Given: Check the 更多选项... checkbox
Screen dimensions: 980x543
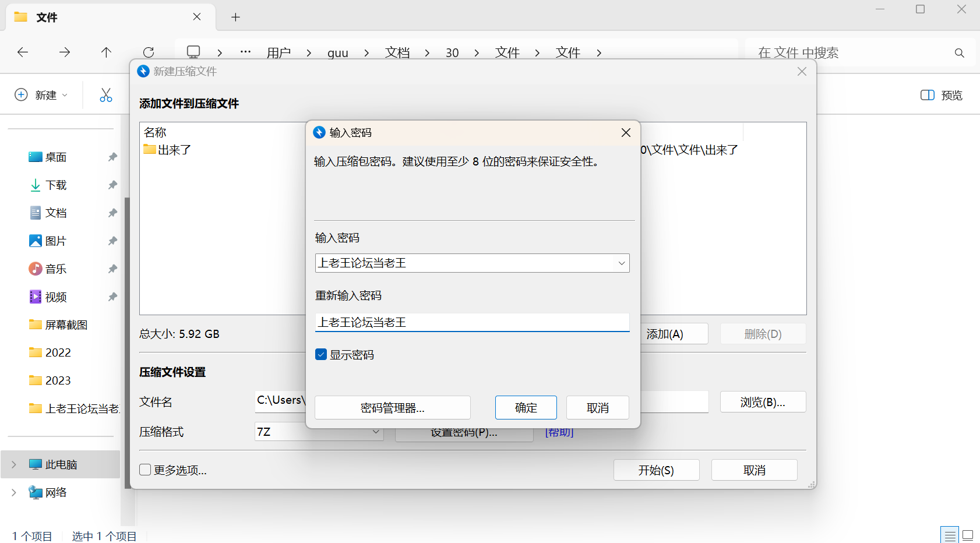Looking at the screenshot, I should coord(145,470).
